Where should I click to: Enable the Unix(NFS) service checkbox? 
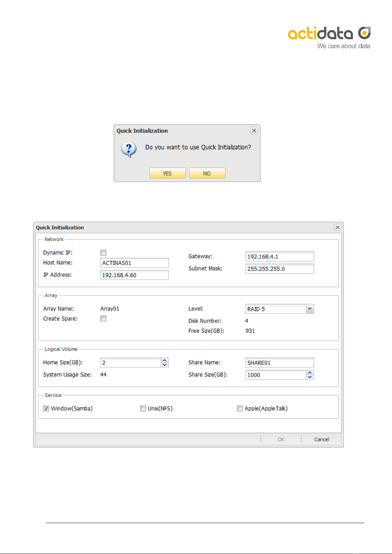coord(143,408)
